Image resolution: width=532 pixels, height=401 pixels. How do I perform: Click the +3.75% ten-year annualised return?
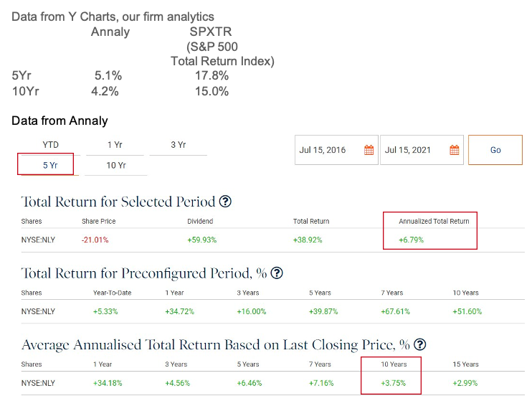pyautogui.click(x=393, y=383)
